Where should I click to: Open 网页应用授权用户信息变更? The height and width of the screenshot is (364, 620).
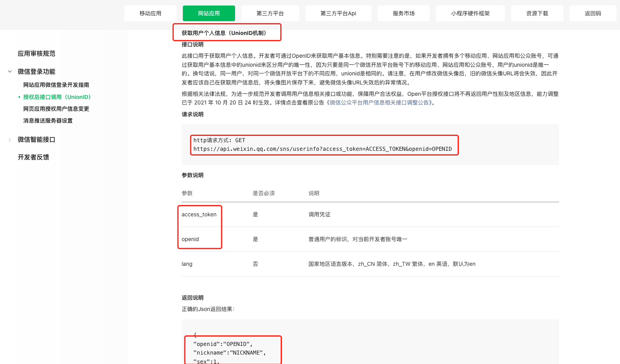click(56, 109)
